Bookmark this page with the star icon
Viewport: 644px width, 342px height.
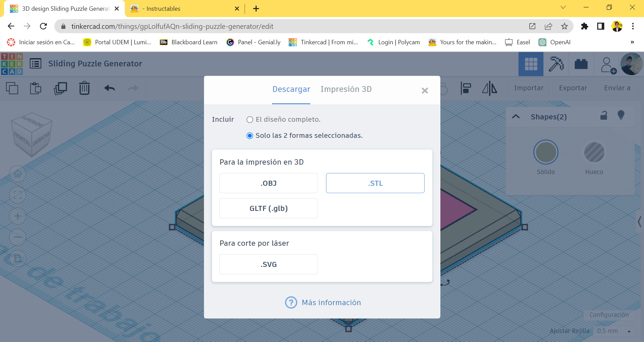pyautogui.click(x=565, y=26)
